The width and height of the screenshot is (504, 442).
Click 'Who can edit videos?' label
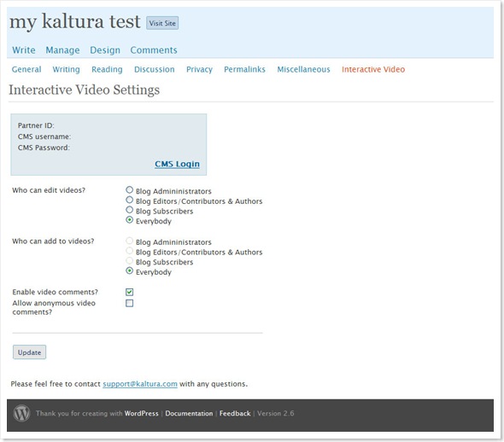(49, 190)
